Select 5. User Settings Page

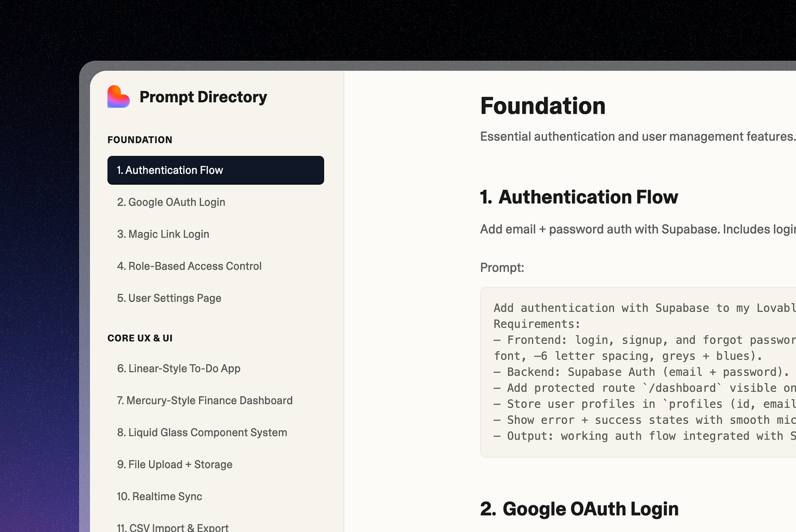(169, 298)
